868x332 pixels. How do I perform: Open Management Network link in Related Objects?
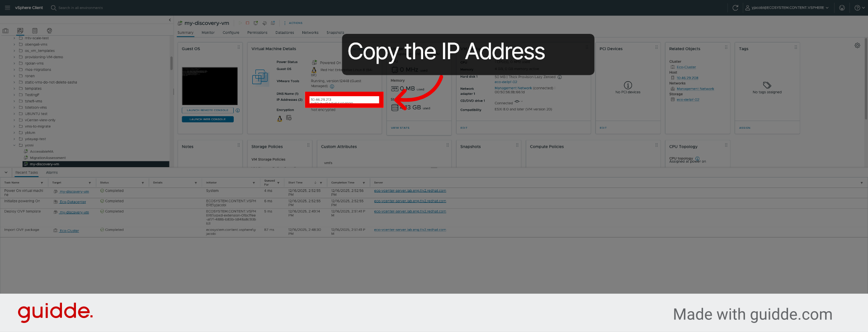tap(695, 89)
